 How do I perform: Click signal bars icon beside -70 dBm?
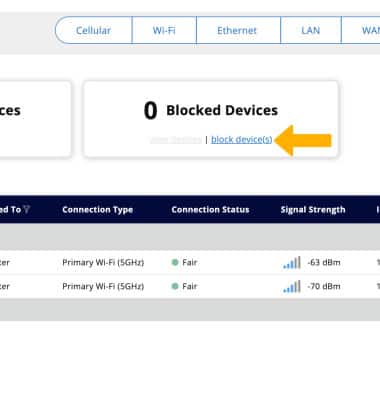[292, 286]
